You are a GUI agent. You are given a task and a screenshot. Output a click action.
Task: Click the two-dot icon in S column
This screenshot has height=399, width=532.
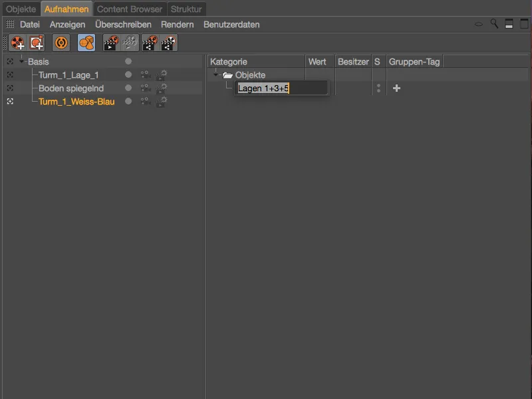[x=378, y=88]
